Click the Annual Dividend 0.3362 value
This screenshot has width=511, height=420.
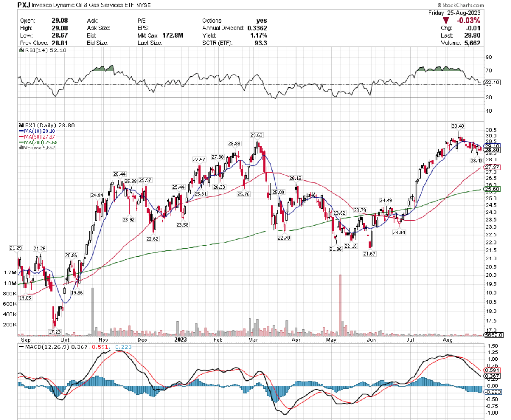pyautogui.click(x=257, y=28)
